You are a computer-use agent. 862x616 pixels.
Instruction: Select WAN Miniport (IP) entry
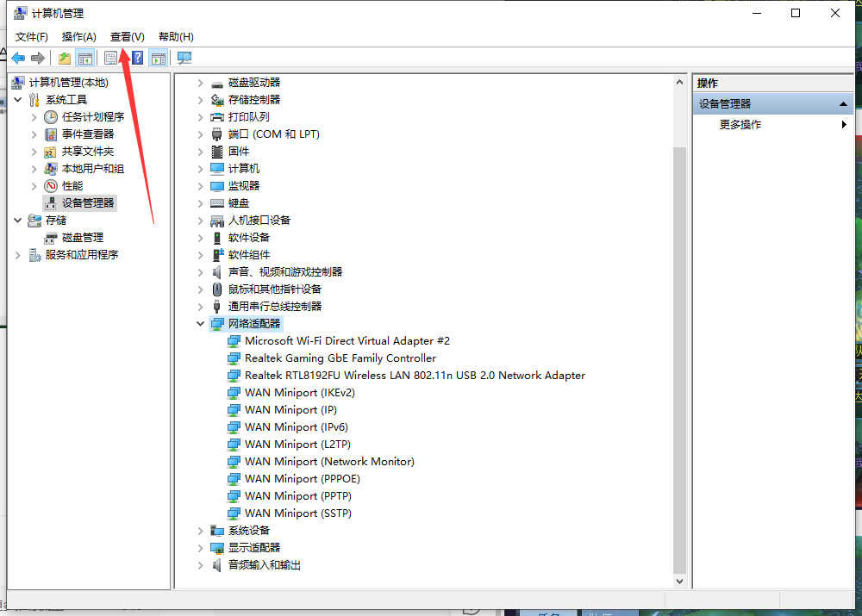point(290,410)
